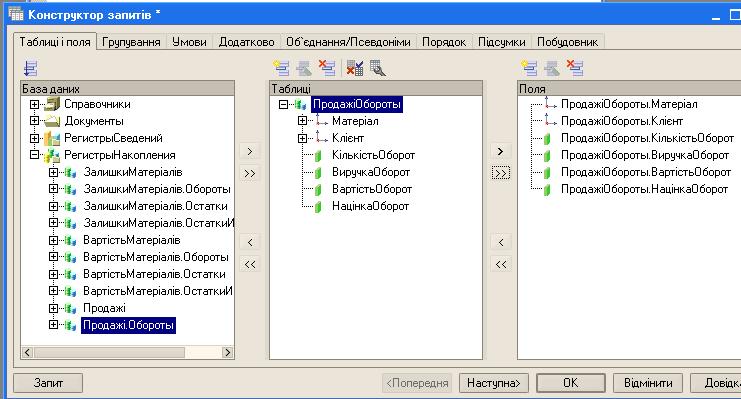Select ПродажіОбороты.Клієнт in Поля list
Viewport: 741px width, 399px height.
pyautogui.click(x=621, y=121)
